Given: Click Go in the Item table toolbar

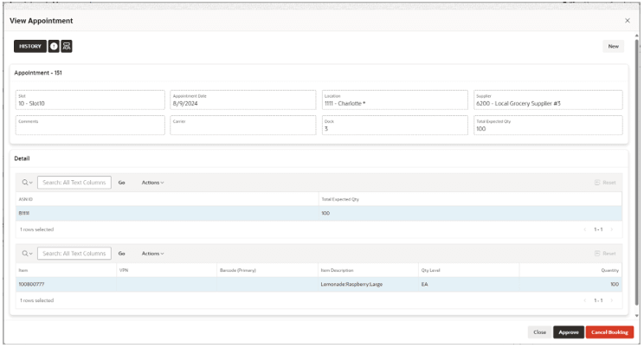Looking at the screenshot, I should (x=121, y=254).
